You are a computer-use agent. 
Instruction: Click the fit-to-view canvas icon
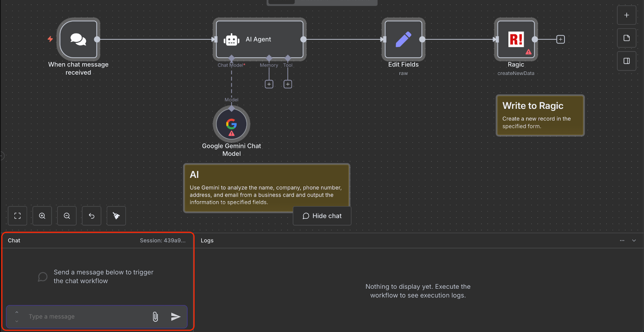pos(17,216)
